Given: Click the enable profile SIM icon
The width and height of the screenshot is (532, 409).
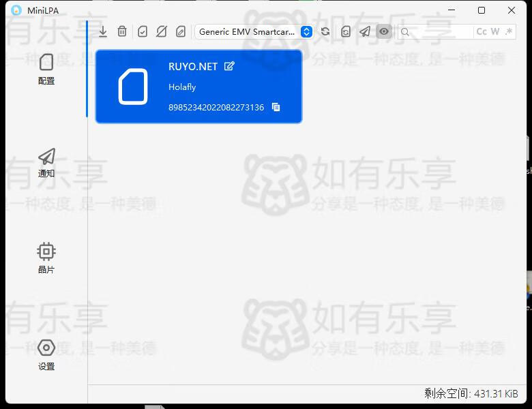Looking at the screenshot, I should pyautogui.click(x=143, y=31).
